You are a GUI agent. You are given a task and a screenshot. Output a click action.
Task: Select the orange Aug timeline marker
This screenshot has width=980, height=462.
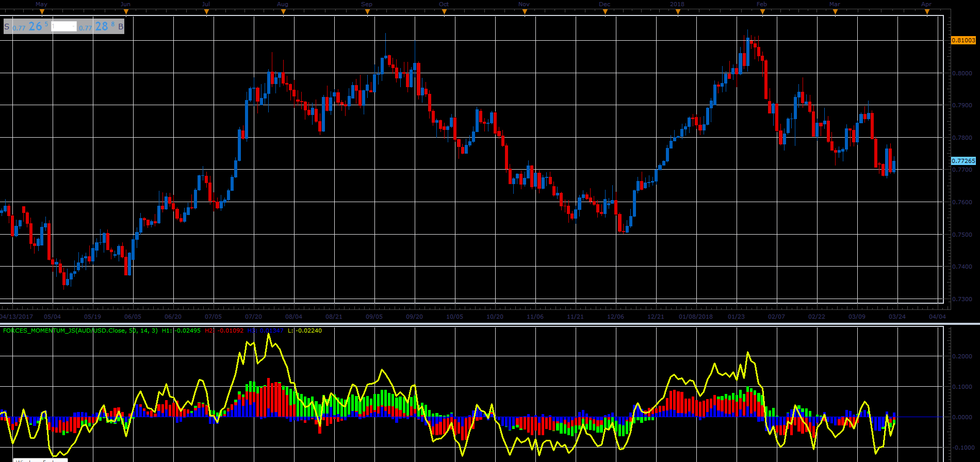click(x=283, y=11)
